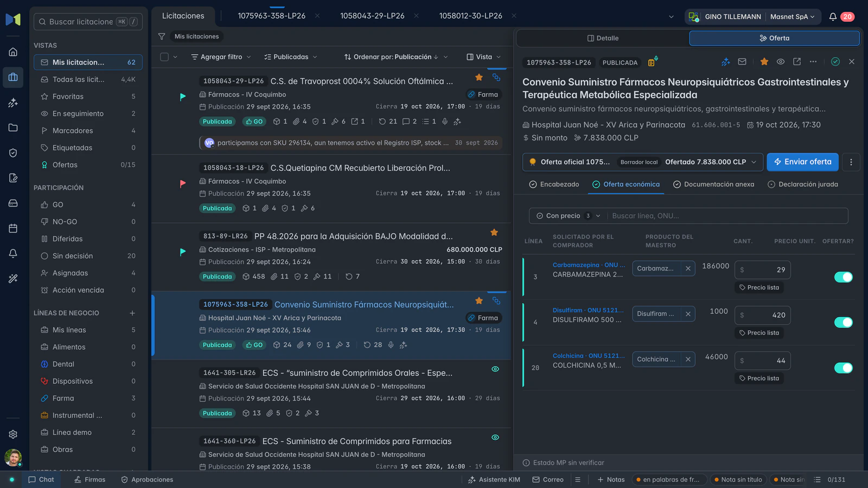This screenshot has width=868, height=488.
Task: Open notifications bell icon
Action: tap(833, 17)
